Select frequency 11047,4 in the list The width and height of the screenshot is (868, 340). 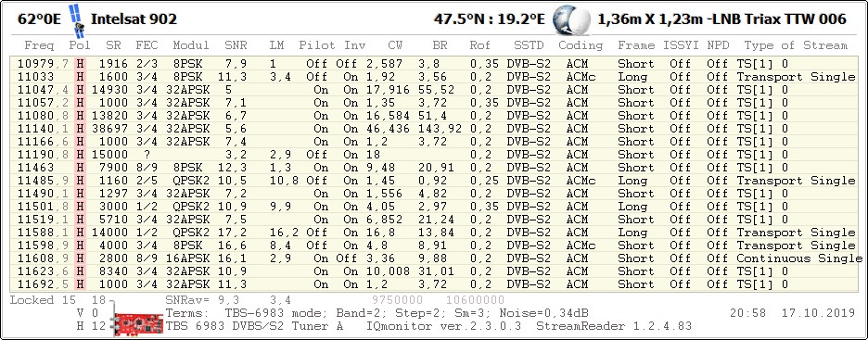coord(435,90)
